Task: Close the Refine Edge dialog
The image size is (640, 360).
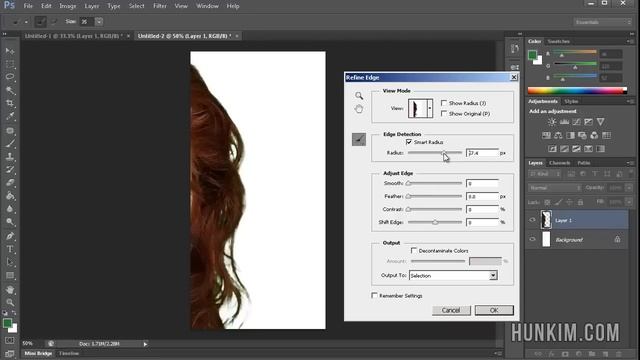Action: pyautogui.click(x=514, y=77)
